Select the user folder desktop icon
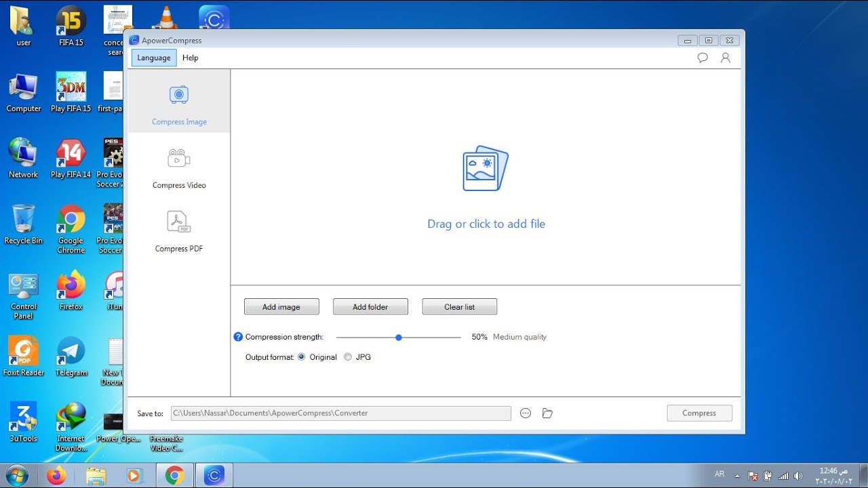Screen dimensions: 868x488 [24, 26]
